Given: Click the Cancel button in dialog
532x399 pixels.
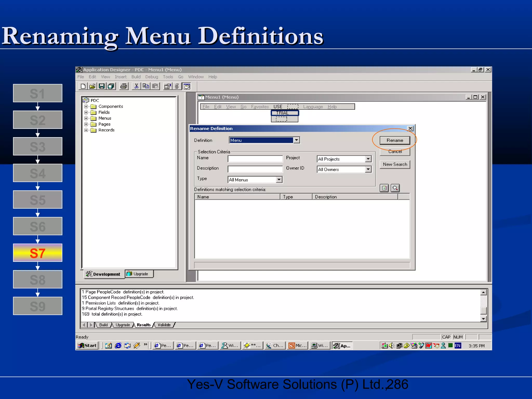Looking at the screenshot, I should [395, 151].
